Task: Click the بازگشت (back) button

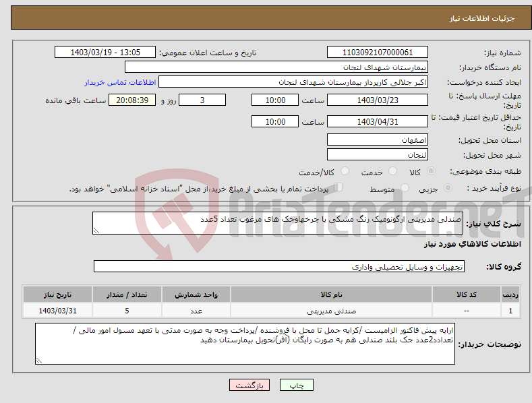Action: coord(249,385)
